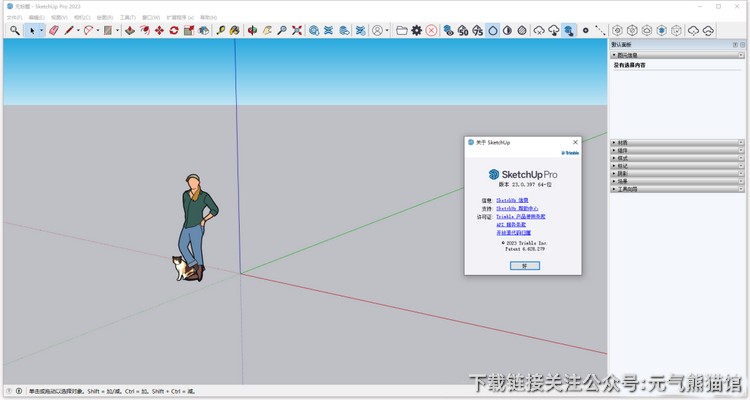Open the dropdown arrow next to the Arc tool
The height and width of the screenshot is (400, 750).
point(98,31)
